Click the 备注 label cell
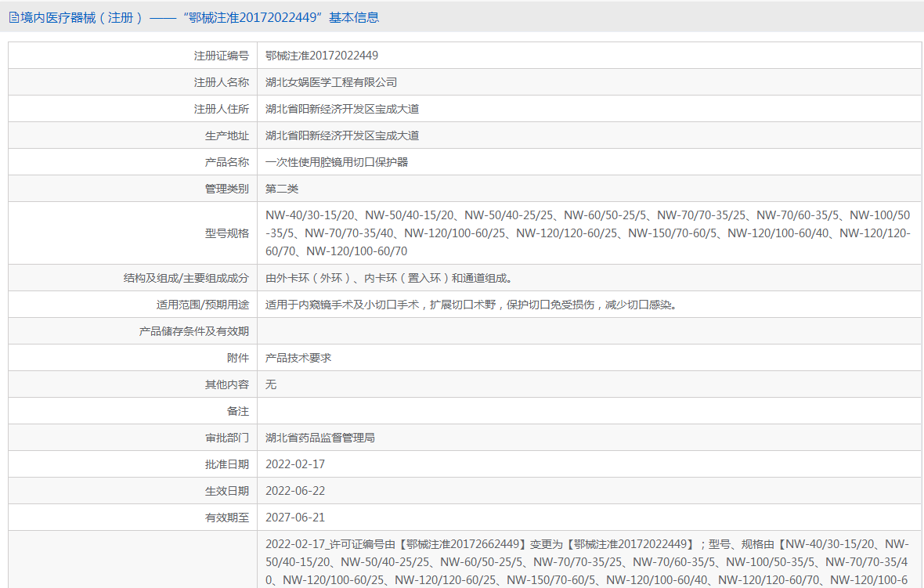This screenshot has width=924, height=588. pos(132,410)
